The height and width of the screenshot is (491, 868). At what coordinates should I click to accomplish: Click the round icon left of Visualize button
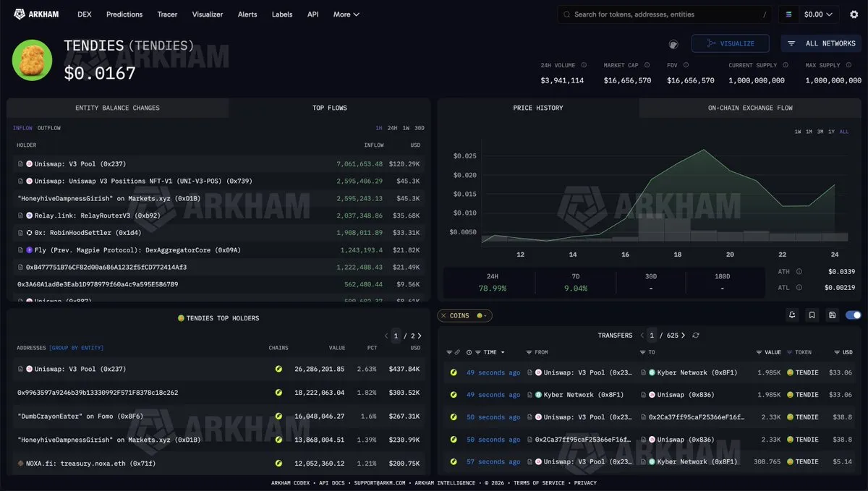click(673, 44)
